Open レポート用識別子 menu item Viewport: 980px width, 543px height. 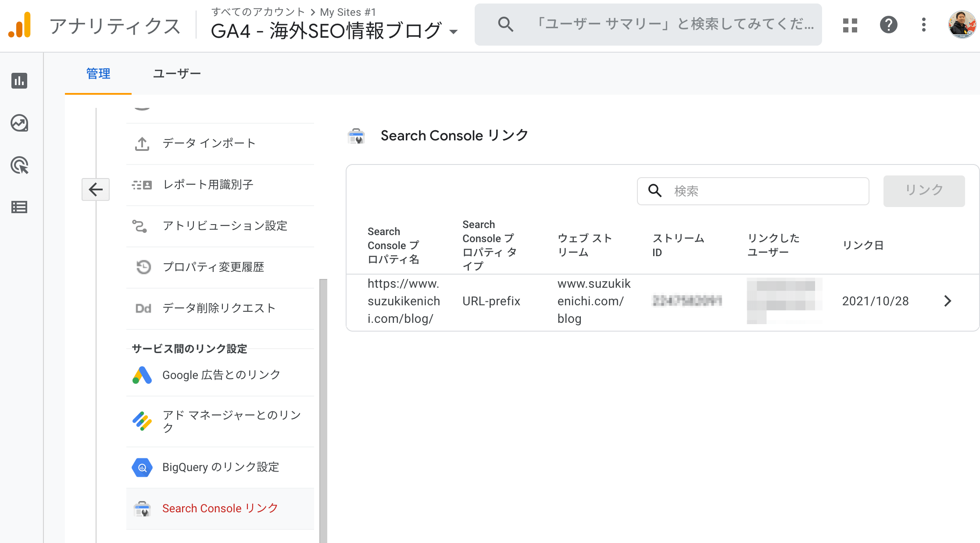tap(220, 185)
